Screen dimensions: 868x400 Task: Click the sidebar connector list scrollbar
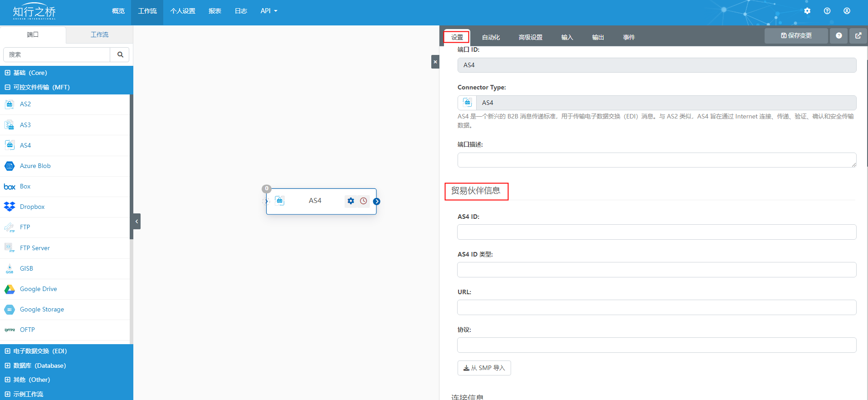click(x=132, y=167)
